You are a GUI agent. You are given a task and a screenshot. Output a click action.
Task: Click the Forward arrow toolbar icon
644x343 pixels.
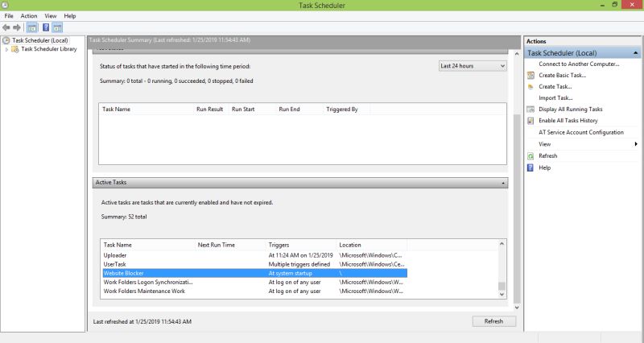[x=17, y=27]
